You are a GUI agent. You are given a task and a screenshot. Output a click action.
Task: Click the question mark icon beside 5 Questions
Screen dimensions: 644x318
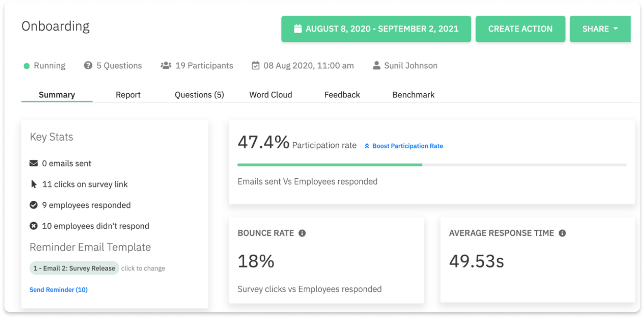click(x=88, y=65)
